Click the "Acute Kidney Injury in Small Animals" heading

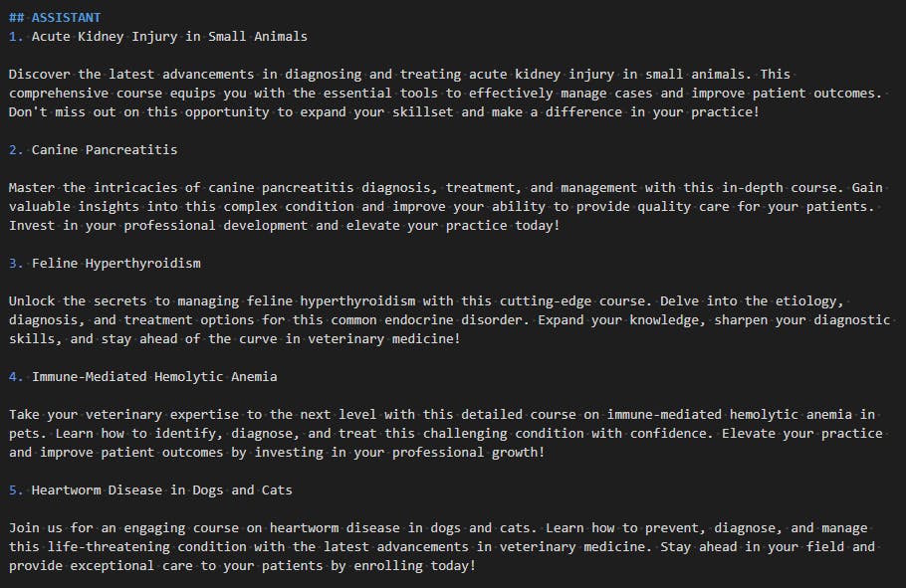tap(169, 37)
